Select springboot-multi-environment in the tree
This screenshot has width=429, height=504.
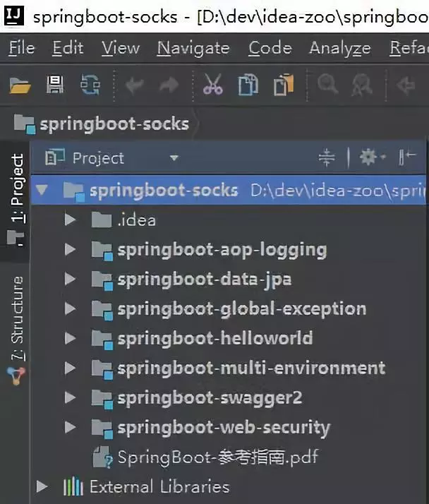point(251,368)
